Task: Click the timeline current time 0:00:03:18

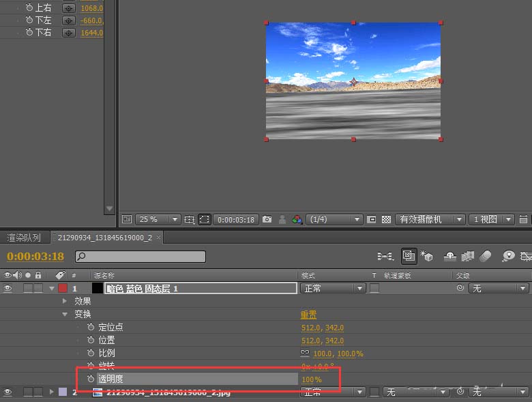Action: [x=35, y=256]
